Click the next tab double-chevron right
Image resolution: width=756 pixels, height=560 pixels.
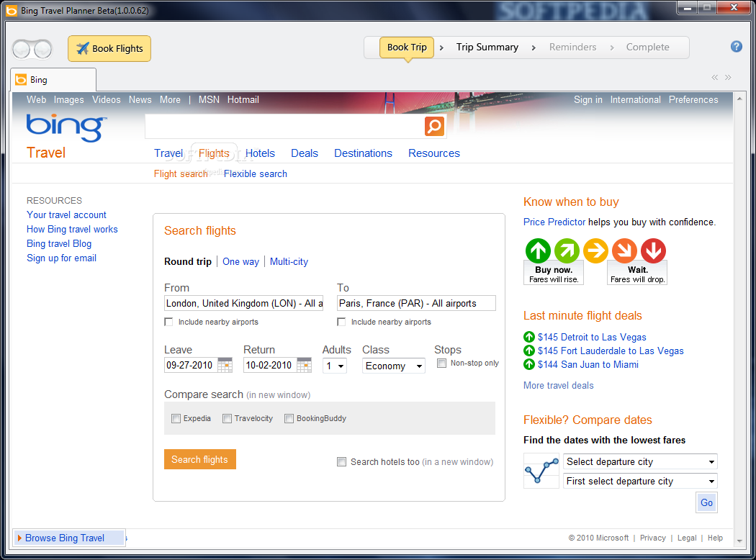coord(728,77)
